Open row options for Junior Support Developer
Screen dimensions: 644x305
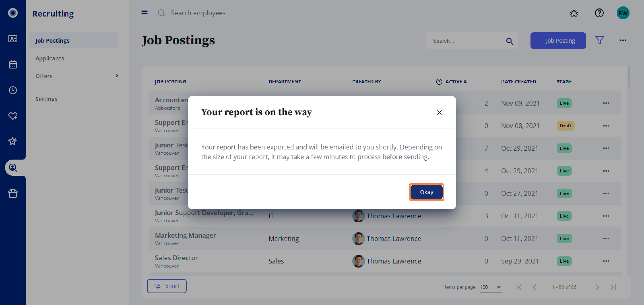click(x=606, y=216)
